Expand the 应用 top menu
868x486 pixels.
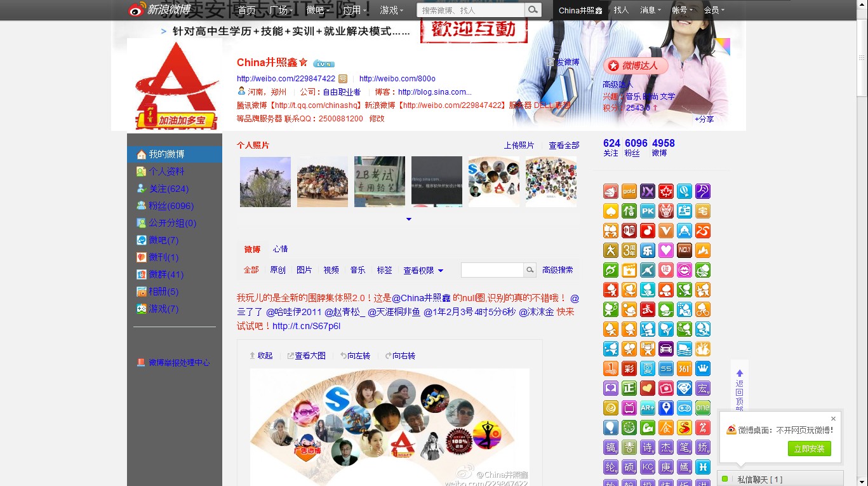(x=354, y=10)
